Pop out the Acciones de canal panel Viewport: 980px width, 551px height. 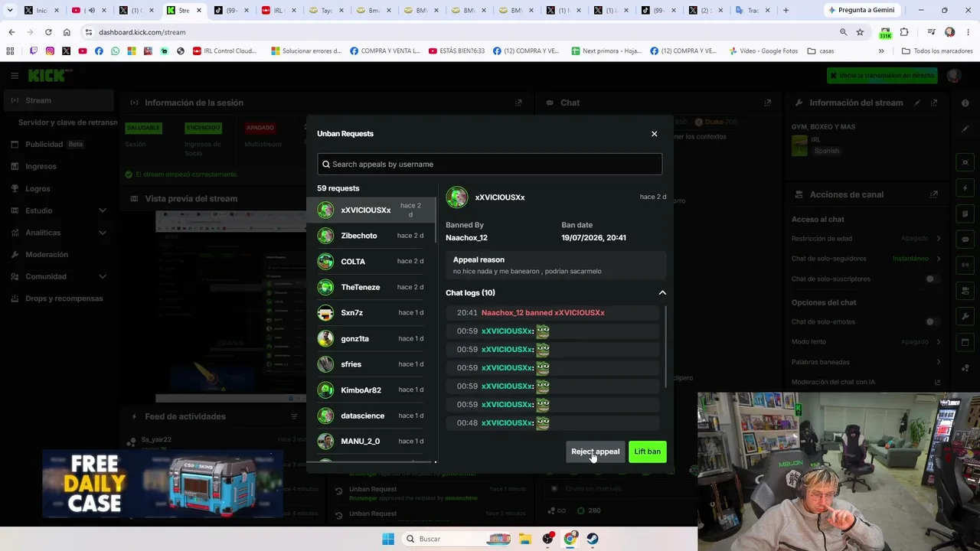coord(934,194)
